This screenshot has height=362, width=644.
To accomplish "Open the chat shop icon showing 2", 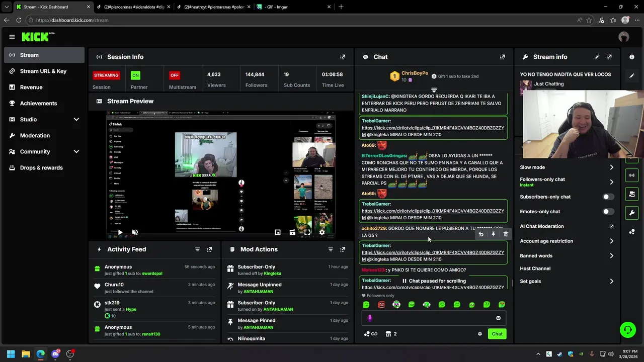I will 391,334.
